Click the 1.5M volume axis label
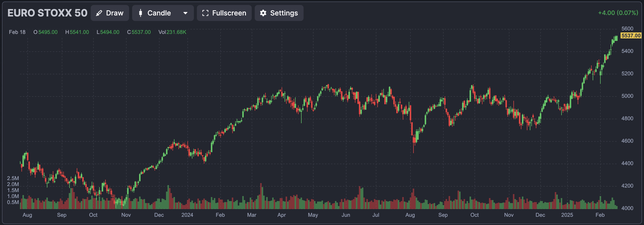The width and height of the screenshot is (644, 225). [13, 191]
